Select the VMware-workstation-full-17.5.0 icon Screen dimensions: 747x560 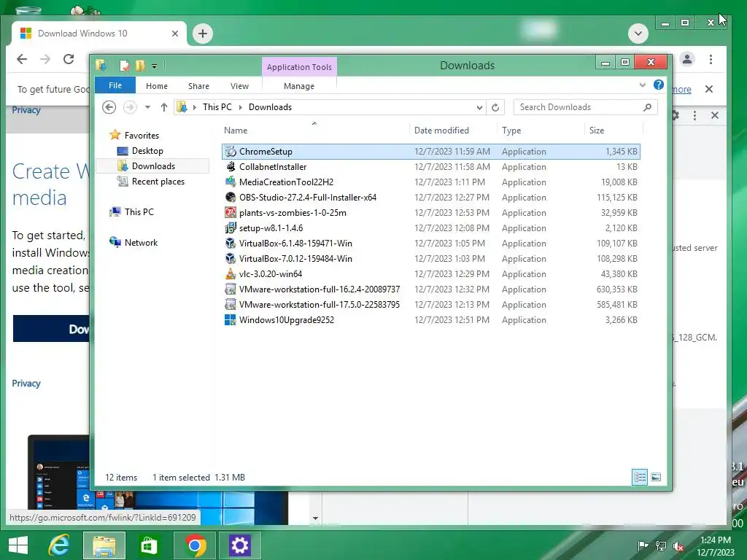coord(231,304)
